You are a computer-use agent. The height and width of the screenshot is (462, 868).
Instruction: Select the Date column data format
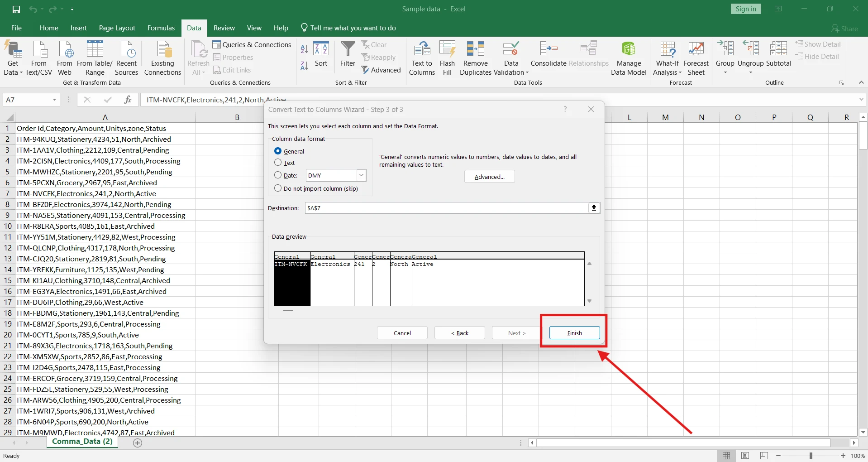[278, 175]
